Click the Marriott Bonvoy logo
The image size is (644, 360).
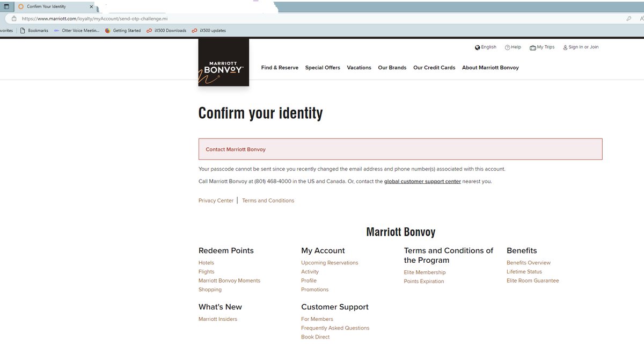223,62
